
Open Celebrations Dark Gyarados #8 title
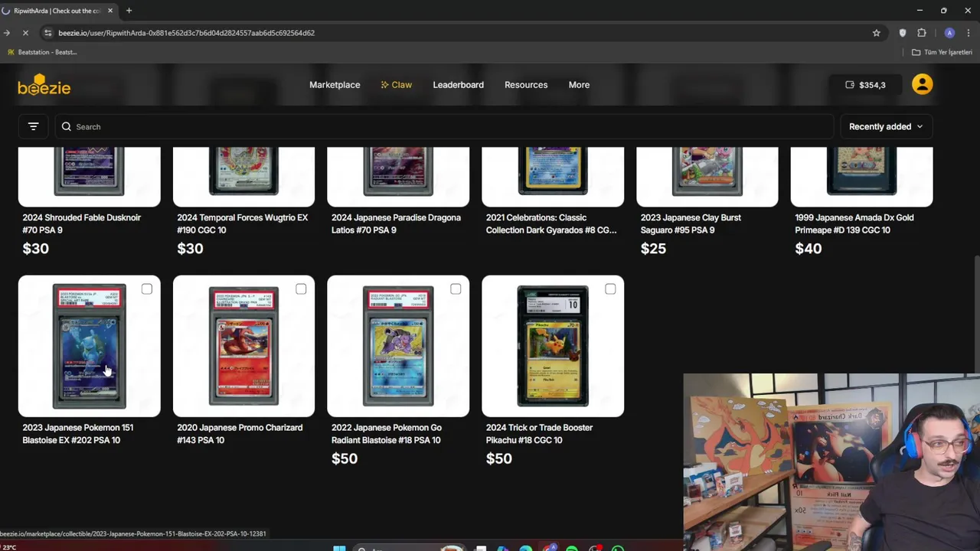[551, 223]
